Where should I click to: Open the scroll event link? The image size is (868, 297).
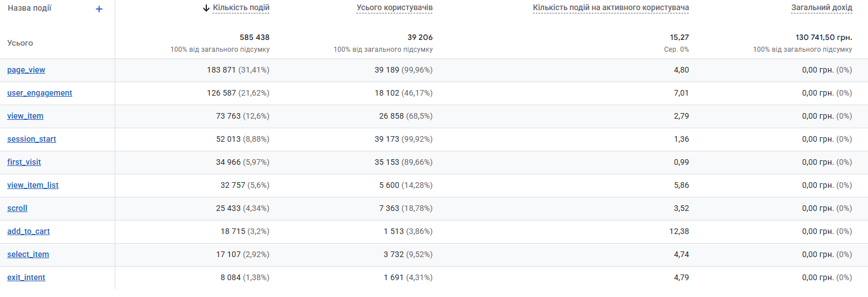point(17,209)
